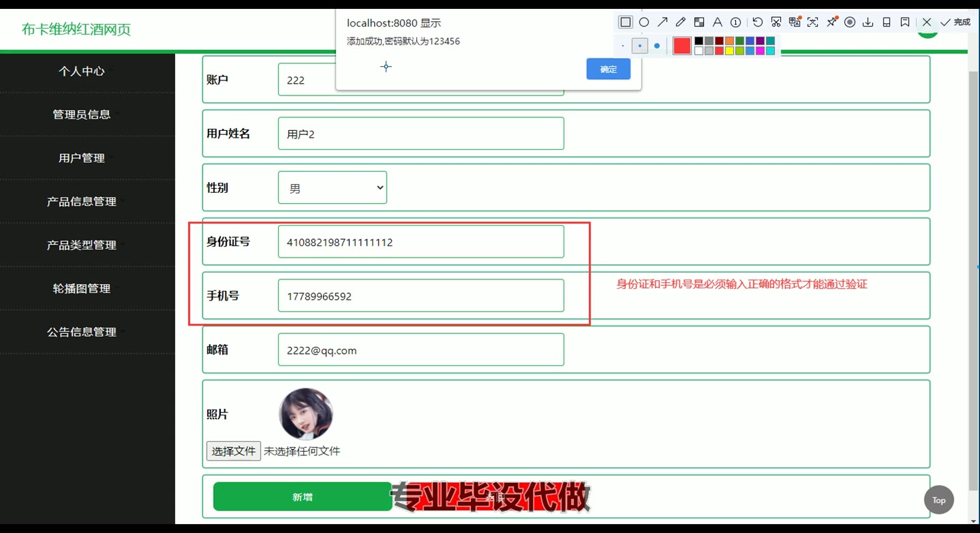Choose the smallest brush size dot
980x533 pixels.
[623, 46]
